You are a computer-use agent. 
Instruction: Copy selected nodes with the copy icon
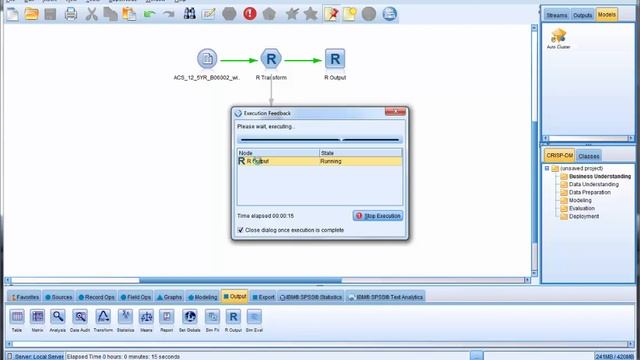point(110,14)
